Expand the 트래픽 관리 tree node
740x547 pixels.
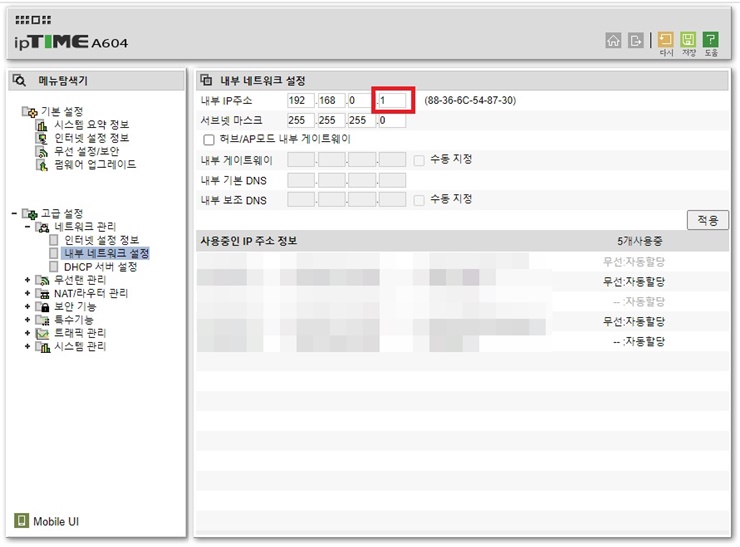point(27,333)
